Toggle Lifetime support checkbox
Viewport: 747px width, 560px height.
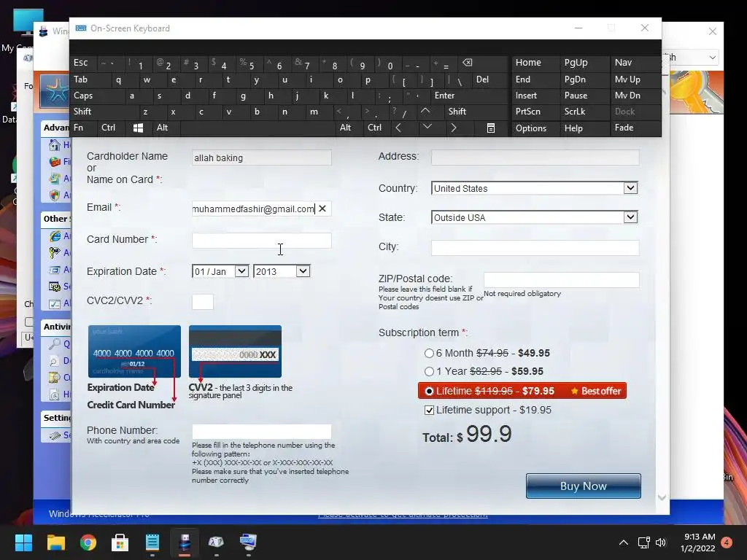[429, 410]
